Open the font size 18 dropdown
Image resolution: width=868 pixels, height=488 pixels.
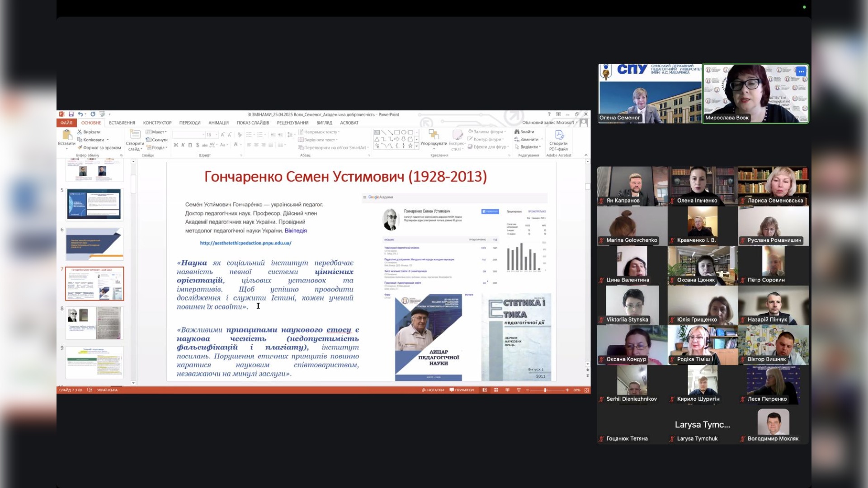pyautogui.click(x=217, y=135)
